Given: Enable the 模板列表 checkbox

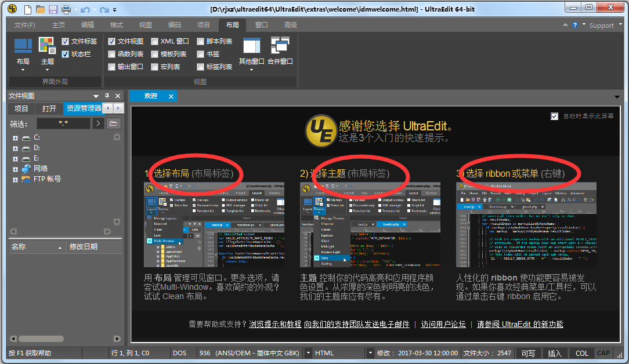Looking at the screenshot, I should tap(154, 54).
